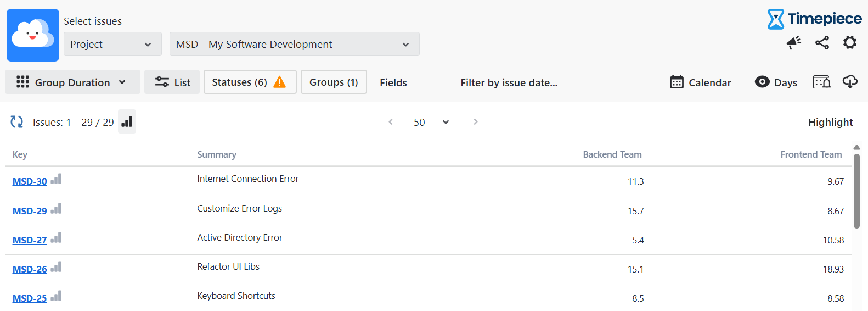The height and width of the screenshot is (311, 868).
Task: Click the Frontend Team column header
Action: pos(811,154)
